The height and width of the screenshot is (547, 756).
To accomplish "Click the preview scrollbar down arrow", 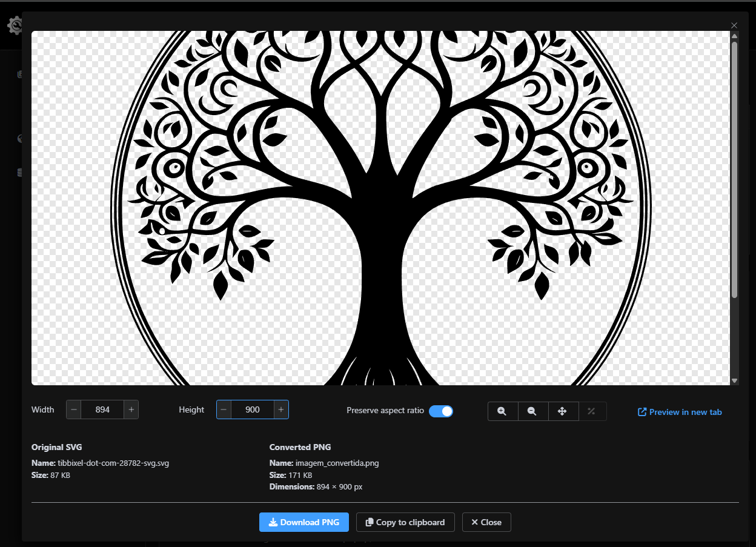I will tap(735, 380).
